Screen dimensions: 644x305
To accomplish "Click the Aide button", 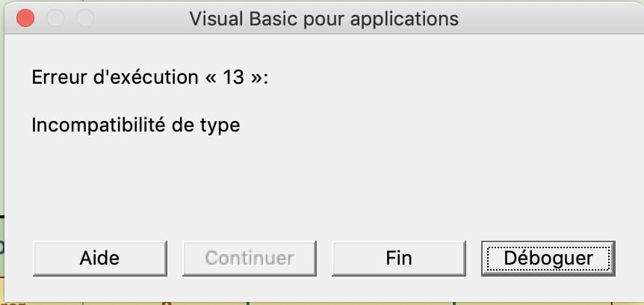I will [99, 258].
